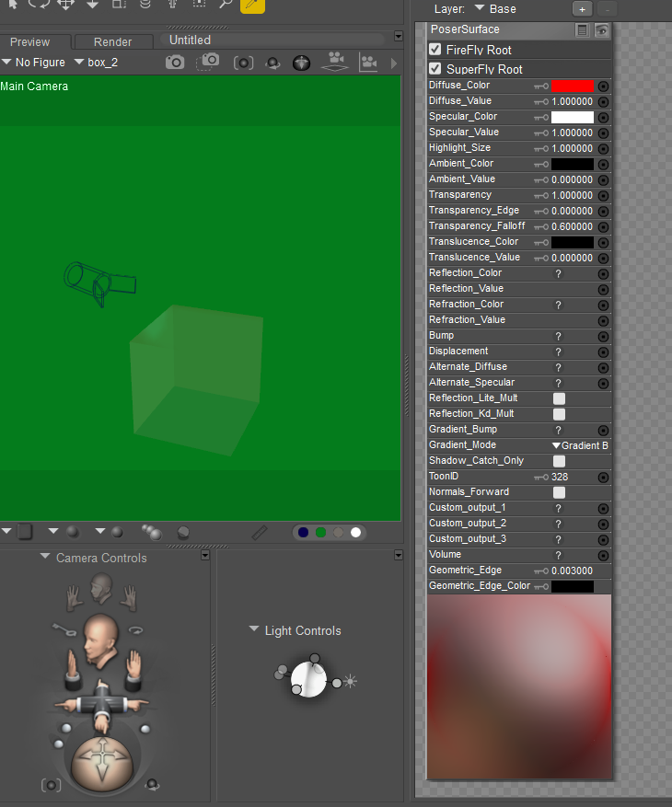
Task: Open the Camera Controls panel options menu
Action: 205,555
